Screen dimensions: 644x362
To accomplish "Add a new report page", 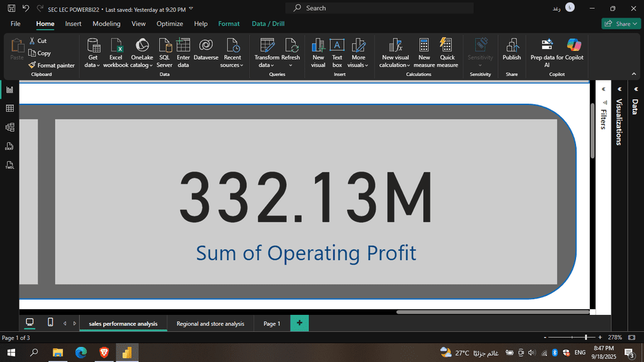I will (x=299, y=323).
